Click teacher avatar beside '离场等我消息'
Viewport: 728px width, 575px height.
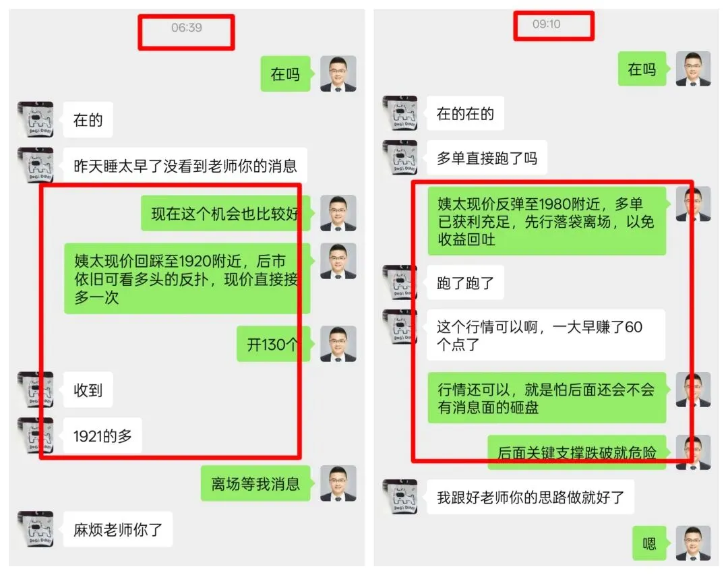338,483
